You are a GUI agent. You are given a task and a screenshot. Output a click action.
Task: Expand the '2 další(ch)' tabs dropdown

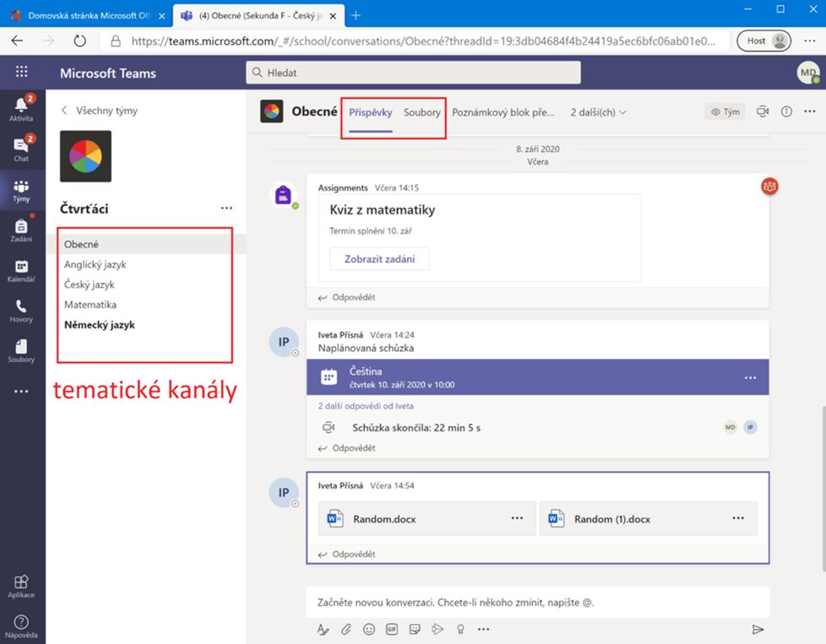click(x=598, y=111)
